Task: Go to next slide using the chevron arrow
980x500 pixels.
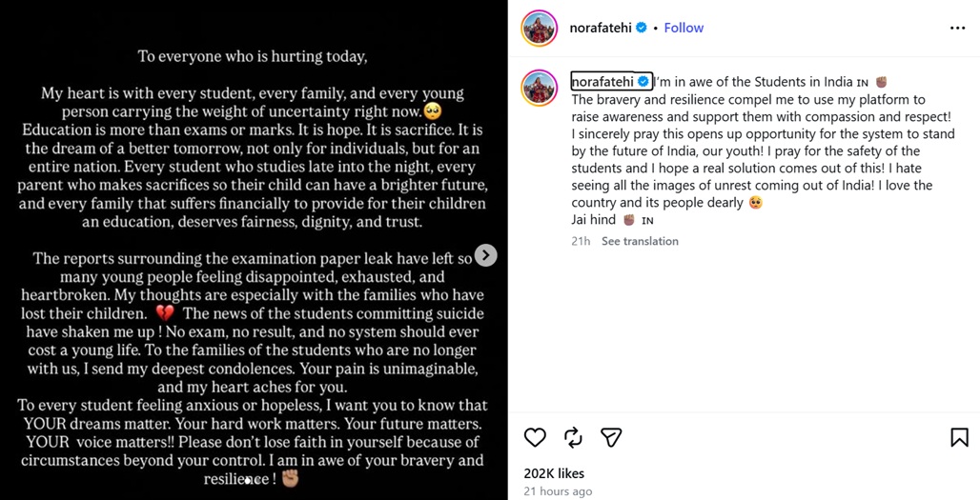Action: [x=485, y=255]
